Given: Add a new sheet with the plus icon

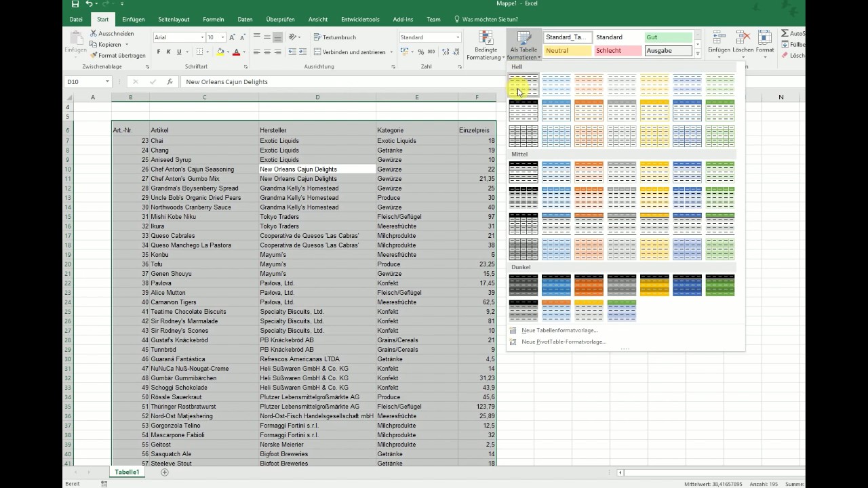Looking at the screenshot, I should [x=164, y=472].
